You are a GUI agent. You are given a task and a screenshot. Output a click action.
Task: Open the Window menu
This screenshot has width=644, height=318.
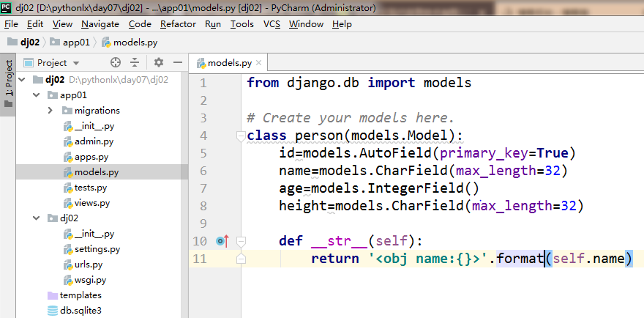point(306,24)
